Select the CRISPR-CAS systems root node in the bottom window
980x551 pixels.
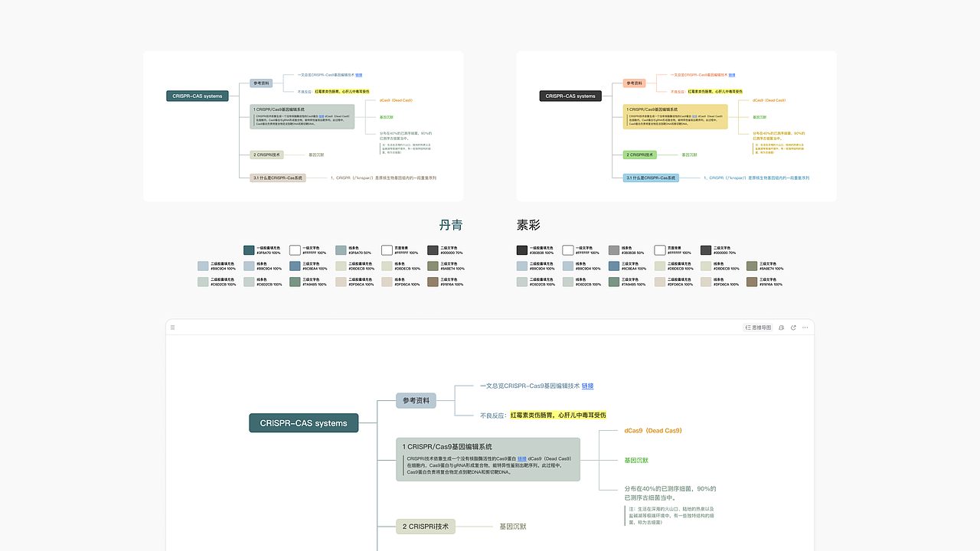304,423
